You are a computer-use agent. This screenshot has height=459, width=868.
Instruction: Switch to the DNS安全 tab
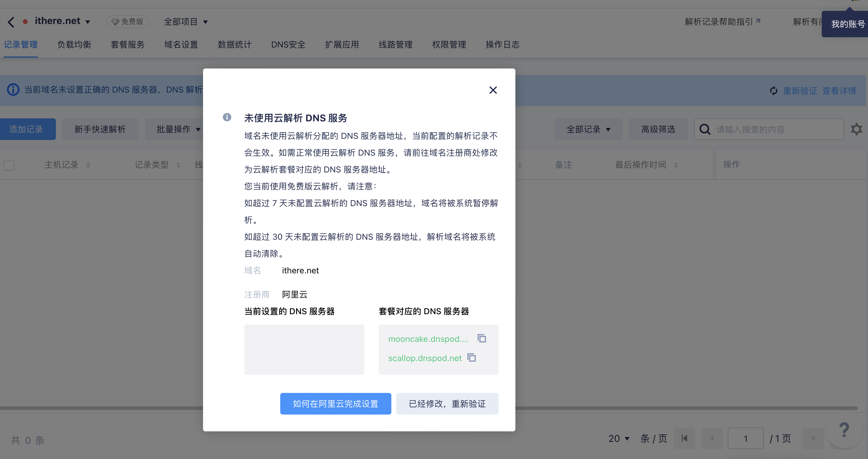tap(288, 45)
